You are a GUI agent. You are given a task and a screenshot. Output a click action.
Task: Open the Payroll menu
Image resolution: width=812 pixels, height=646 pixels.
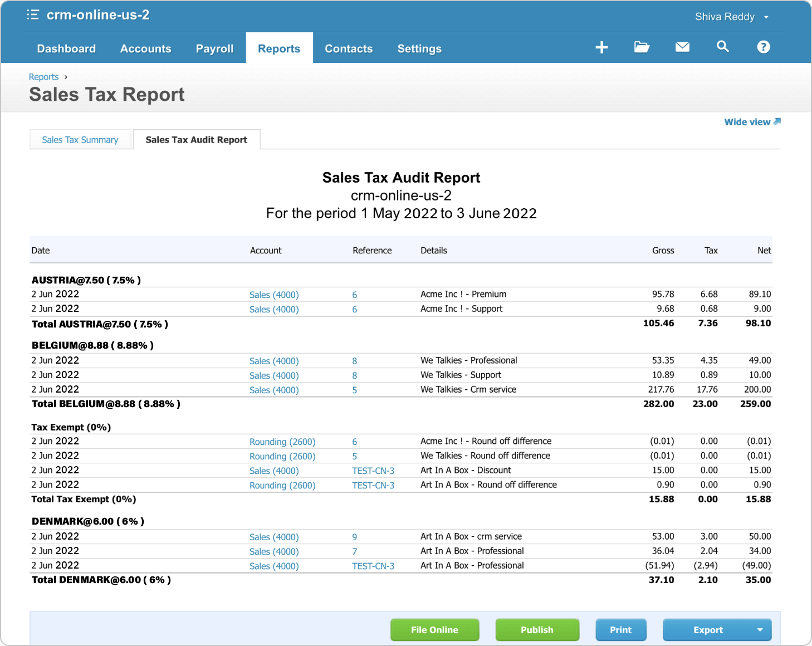[214, 48]
